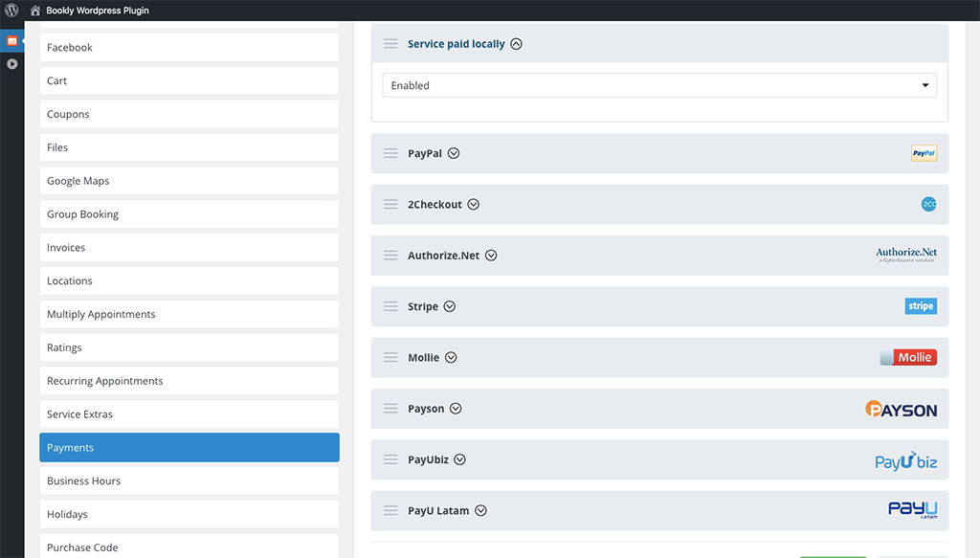Open the Enabled dropdown for local payment
The width and height of the screenshot is (980, 558).
click(659, 85)
